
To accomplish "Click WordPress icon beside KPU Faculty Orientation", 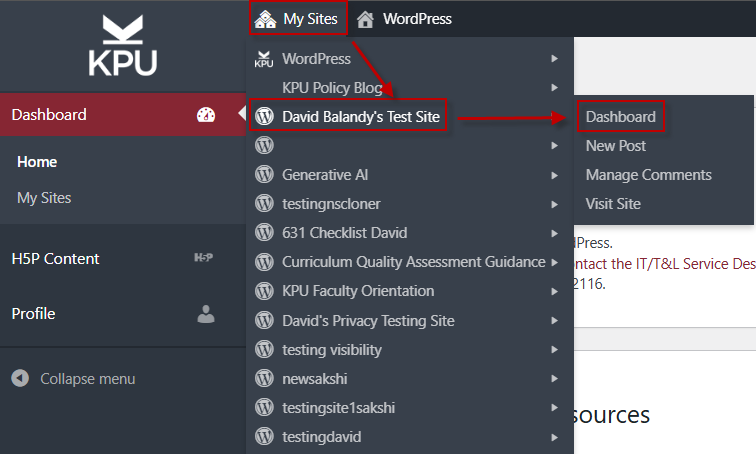I will tap(264, 291).
